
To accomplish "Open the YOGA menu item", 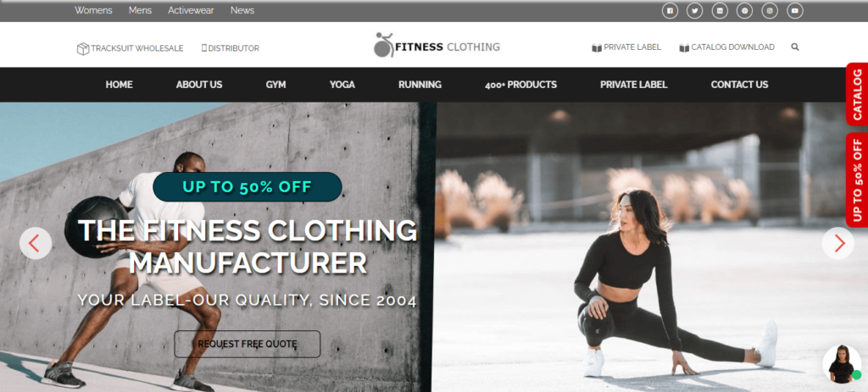I will [342, 85].
